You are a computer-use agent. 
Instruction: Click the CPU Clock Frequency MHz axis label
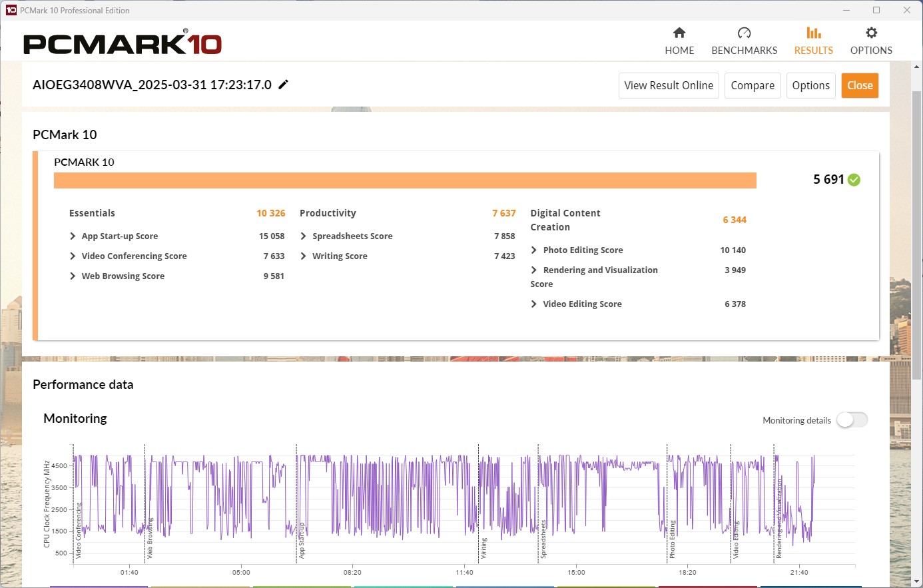click(47, 503)
